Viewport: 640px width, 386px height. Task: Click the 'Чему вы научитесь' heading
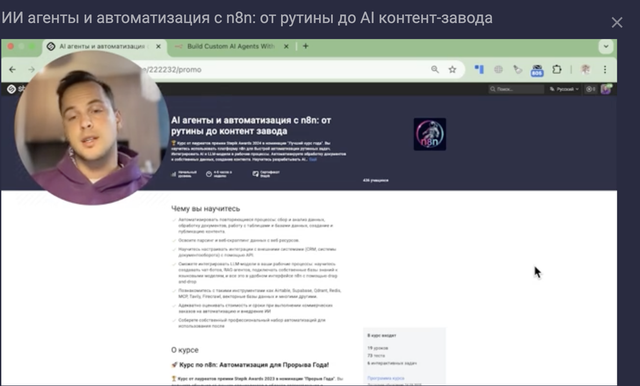coord(205,209)
